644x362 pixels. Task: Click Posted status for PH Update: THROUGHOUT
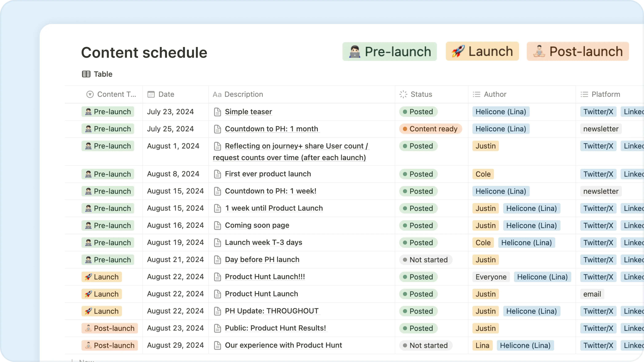click(418, 311)
